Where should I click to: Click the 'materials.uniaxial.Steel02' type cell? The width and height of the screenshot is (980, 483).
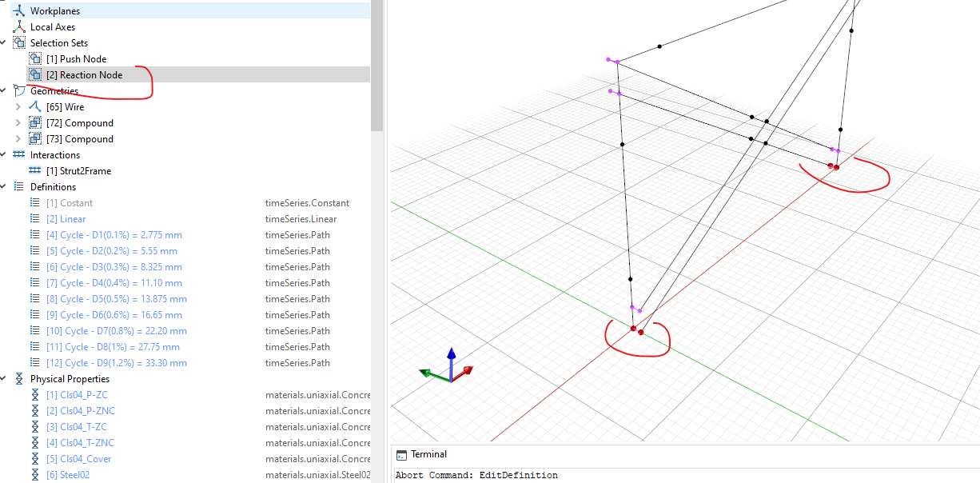(318, 474)
